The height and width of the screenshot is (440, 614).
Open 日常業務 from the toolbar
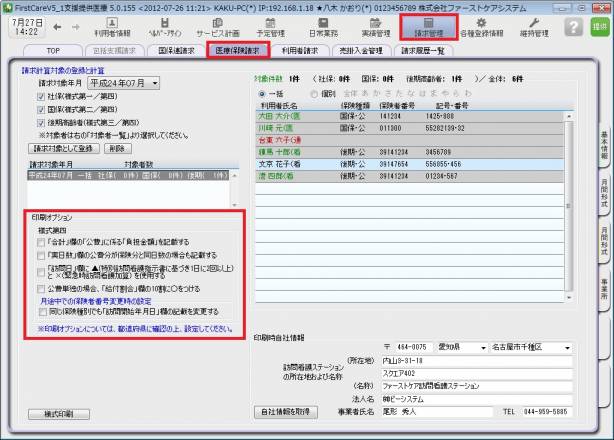pyautogui.click(x=323, y=27)
